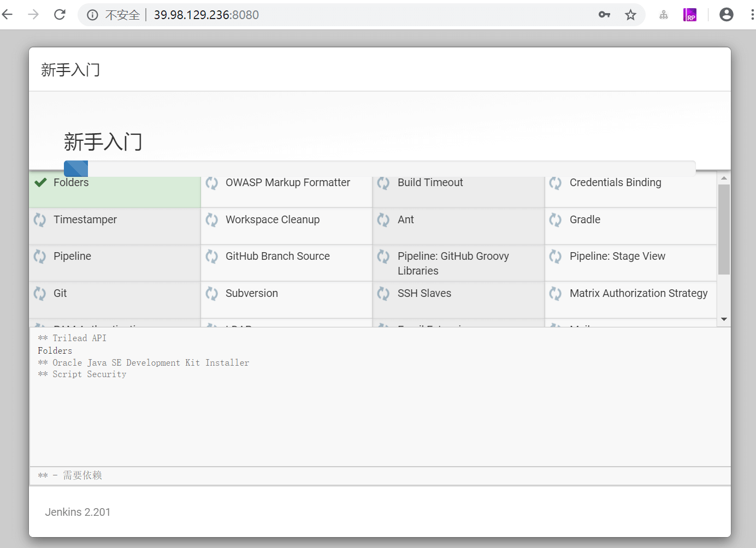Click the address bar URL 39.98.129.236:8080

[206, 15]
